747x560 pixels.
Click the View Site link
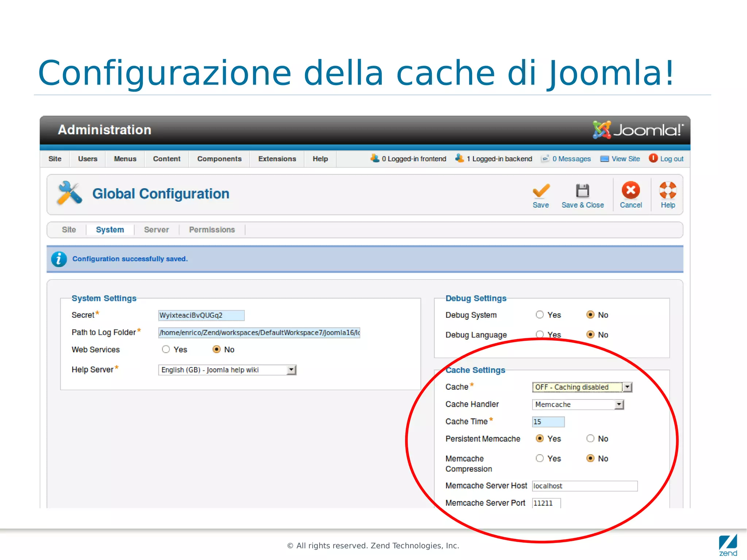[626, 159]
